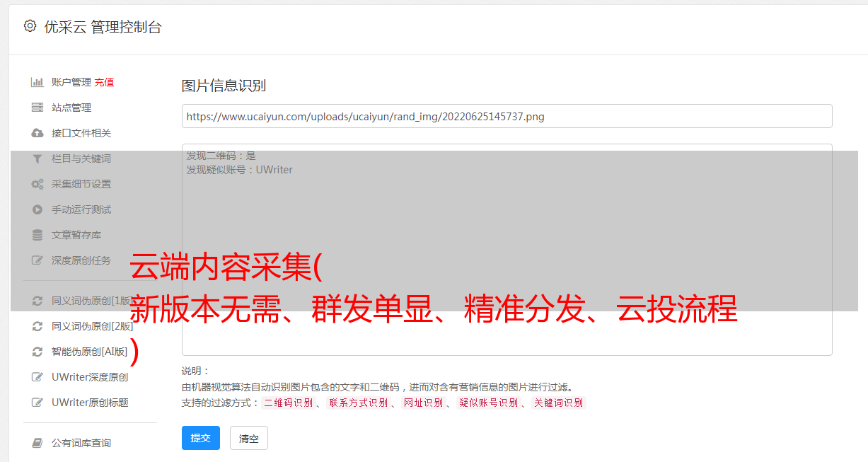Click the play circle icon for 手动运行测试

point(37,209)
